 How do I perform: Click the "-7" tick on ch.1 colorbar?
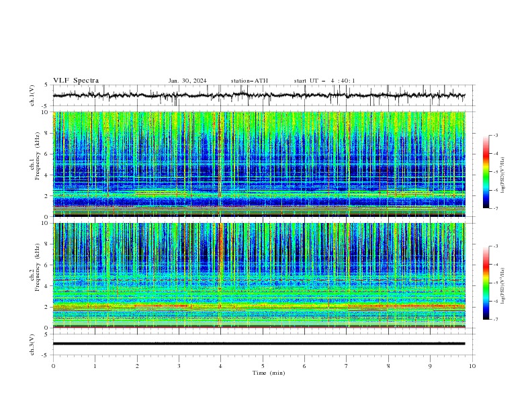[x=496, y=208]
